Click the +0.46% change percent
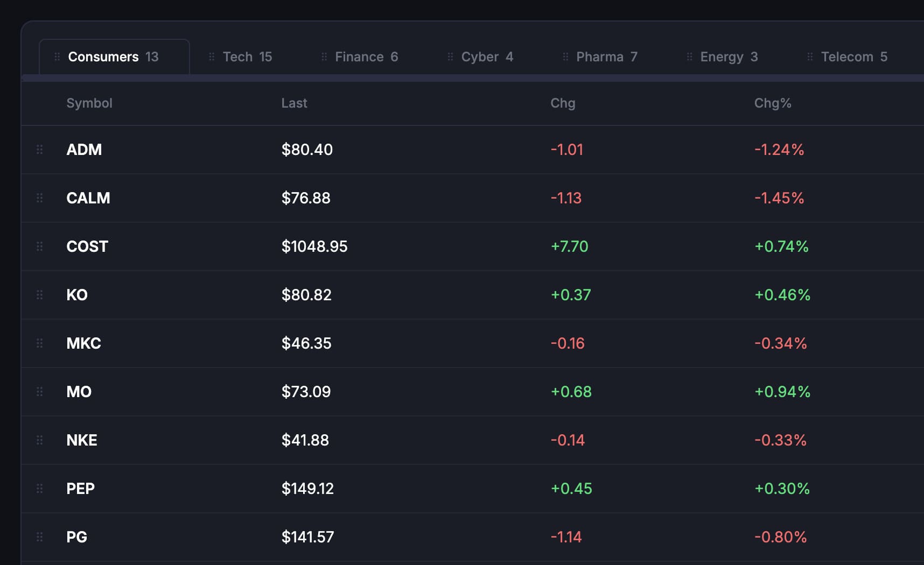This screenshot has width=924, height=565. tap(782, 295)
